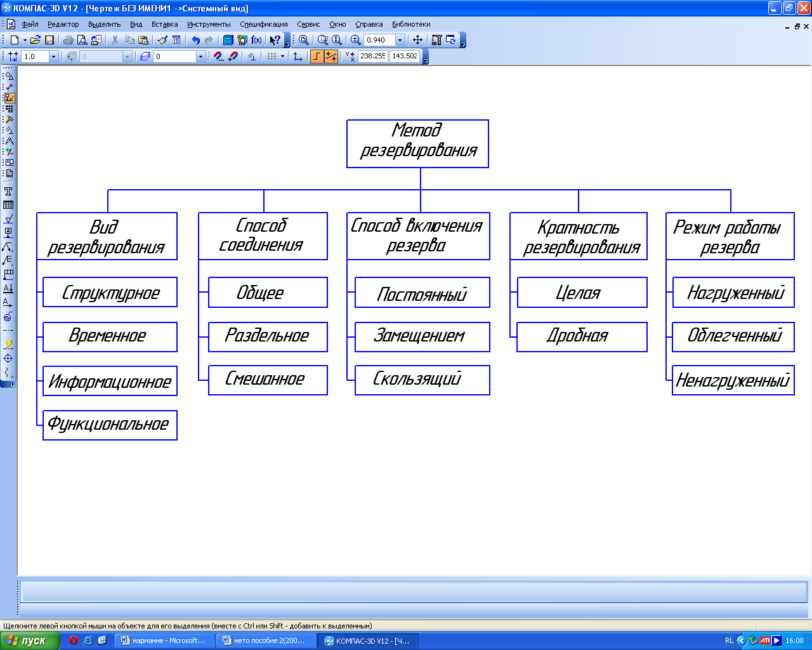Viewport: 812px width, 650px height.
Task: Open the Editing hammer tools panel
Action: (x=9, y=119)
